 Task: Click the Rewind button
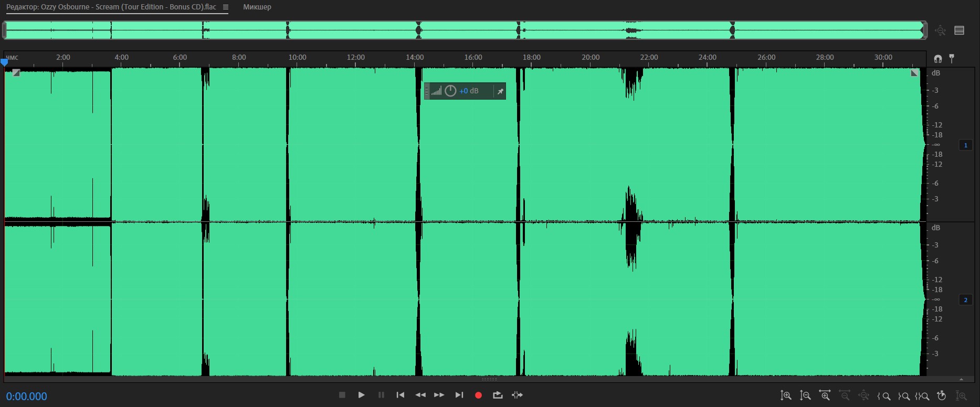(x=420, y=395)
